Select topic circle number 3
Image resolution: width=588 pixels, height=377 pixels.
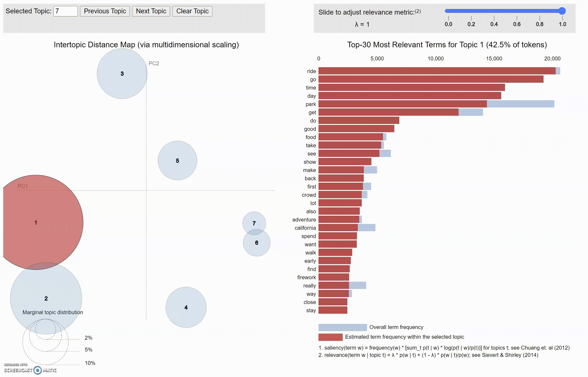coord(122,74)
